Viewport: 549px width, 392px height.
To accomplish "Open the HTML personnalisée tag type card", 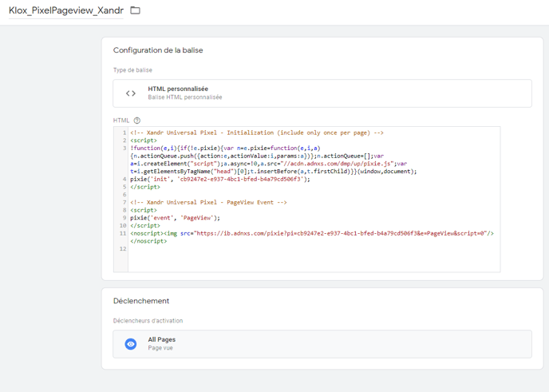I will tap(322, 93).
